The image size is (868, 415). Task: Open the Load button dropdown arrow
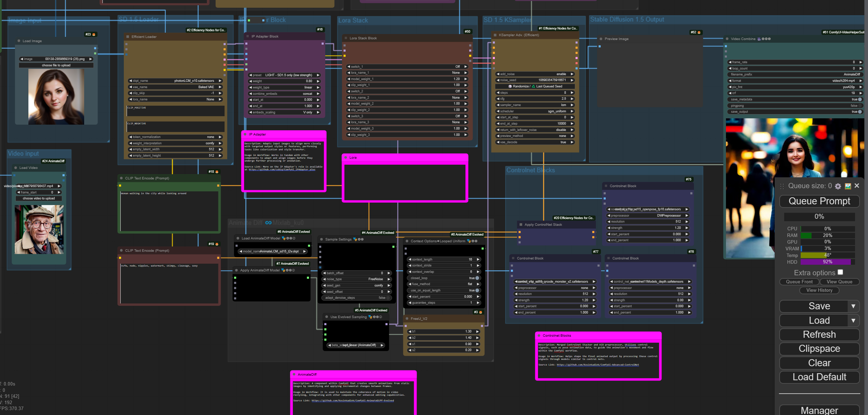click(853, 321)
